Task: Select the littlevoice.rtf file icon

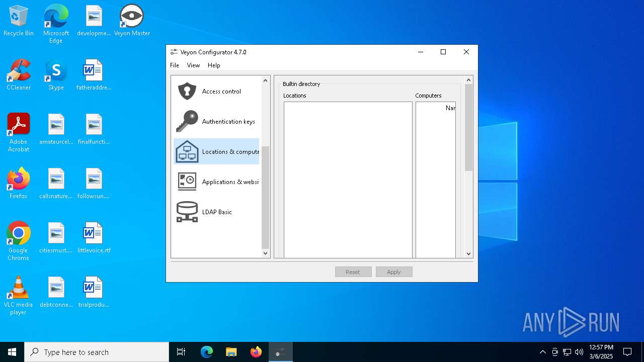Action: (x=94, y=238)
